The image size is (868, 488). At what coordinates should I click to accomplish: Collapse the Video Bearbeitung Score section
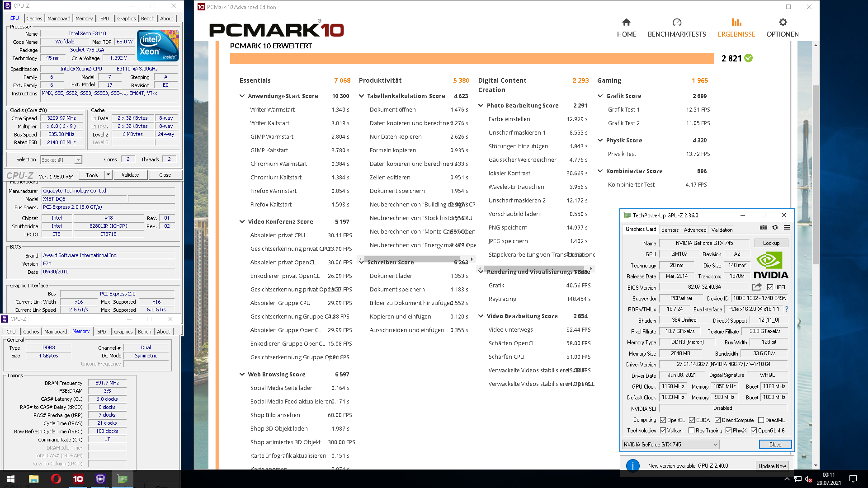[481, 316]
